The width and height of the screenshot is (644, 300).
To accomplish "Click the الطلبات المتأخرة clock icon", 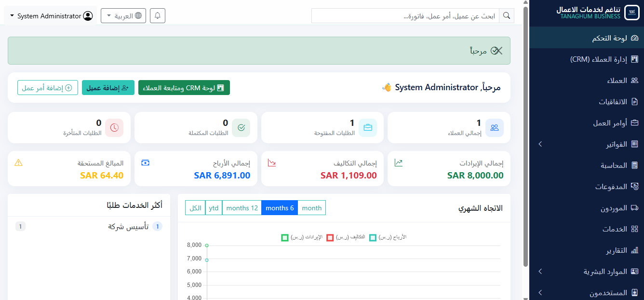I will [114, 128].
